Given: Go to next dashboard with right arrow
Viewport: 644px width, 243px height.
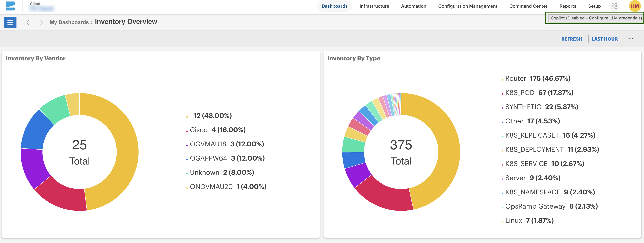Looking at the screenshot, I should [42, 22].
